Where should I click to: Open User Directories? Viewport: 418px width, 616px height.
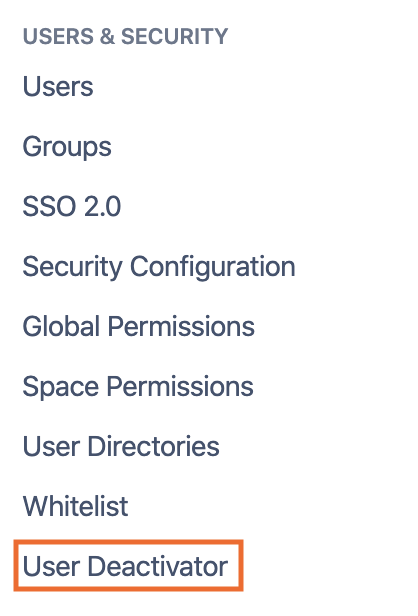121,446
